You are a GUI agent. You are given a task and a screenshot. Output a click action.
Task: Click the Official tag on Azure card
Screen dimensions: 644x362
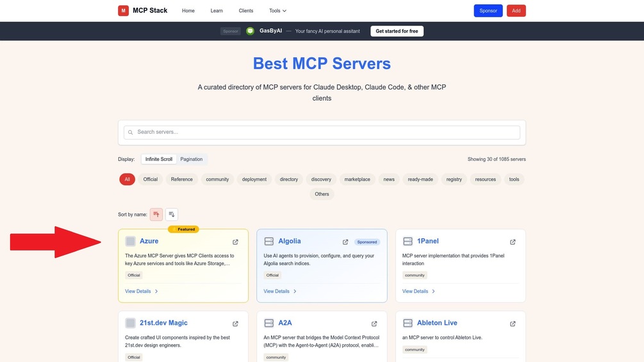click(x=133, y=276)
